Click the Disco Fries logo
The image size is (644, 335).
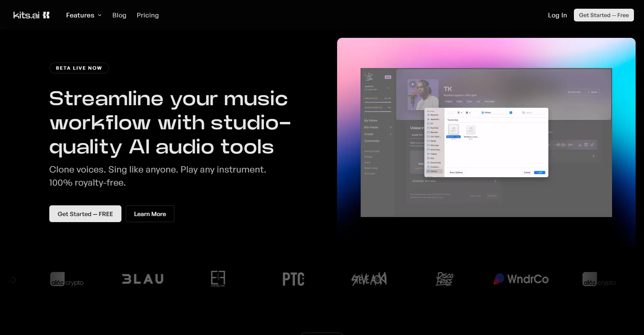(x=444, y=279)
